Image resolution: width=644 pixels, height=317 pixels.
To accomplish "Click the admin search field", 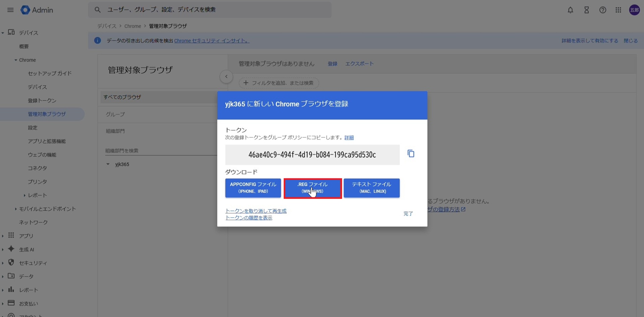I will 215,10.
